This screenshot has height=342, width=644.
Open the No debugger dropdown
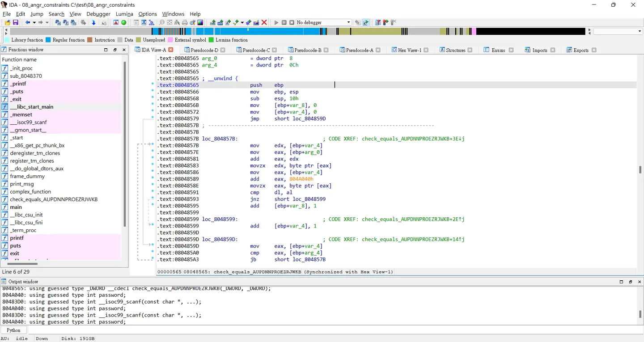coord(323,22)
